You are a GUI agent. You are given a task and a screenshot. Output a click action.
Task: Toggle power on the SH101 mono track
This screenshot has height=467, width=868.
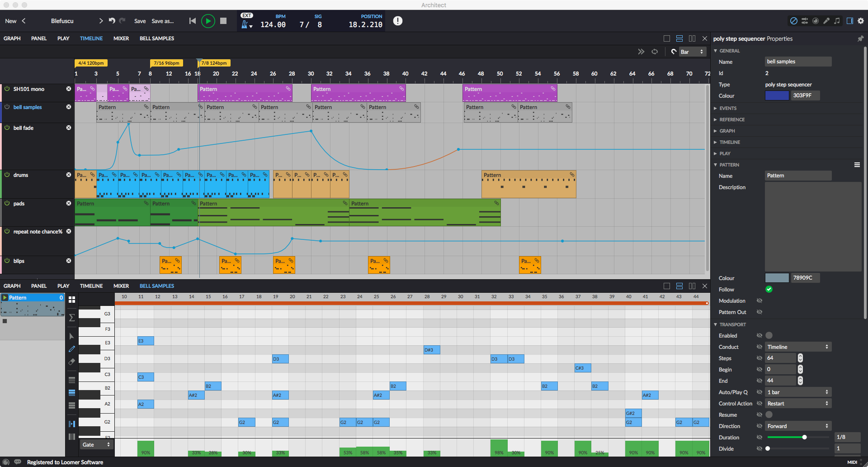click(7, 89)
